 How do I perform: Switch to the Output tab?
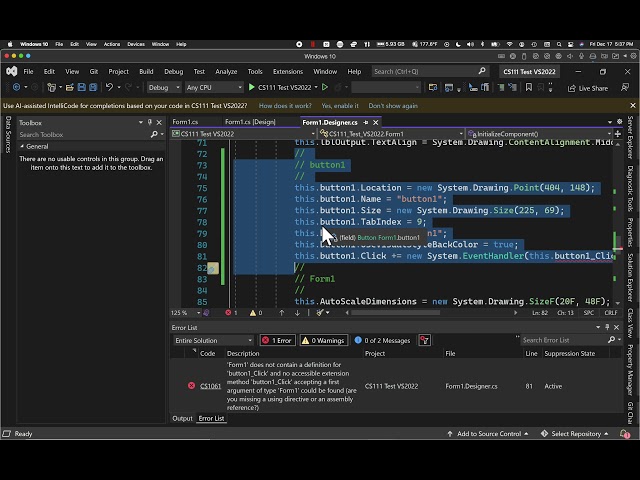182,418
